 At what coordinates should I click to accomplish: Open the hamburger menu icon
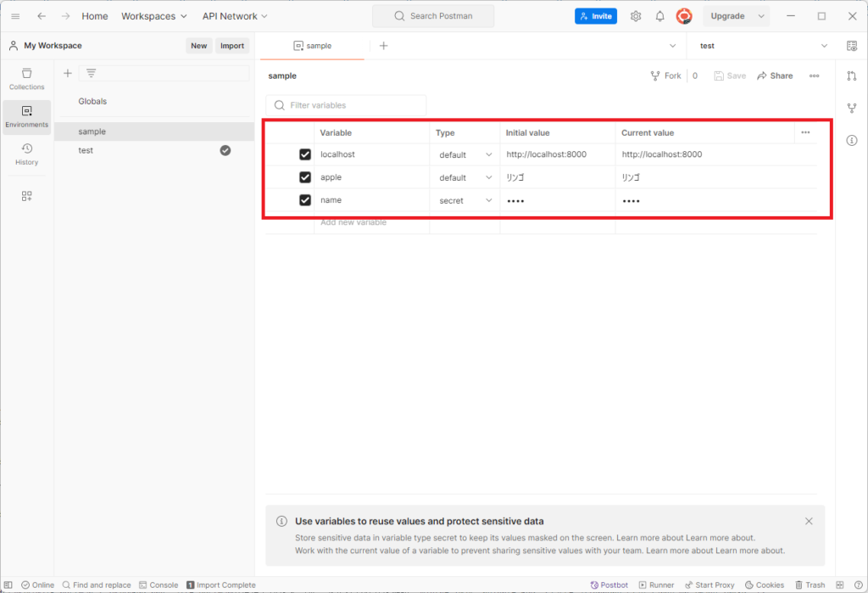(15, 16)
